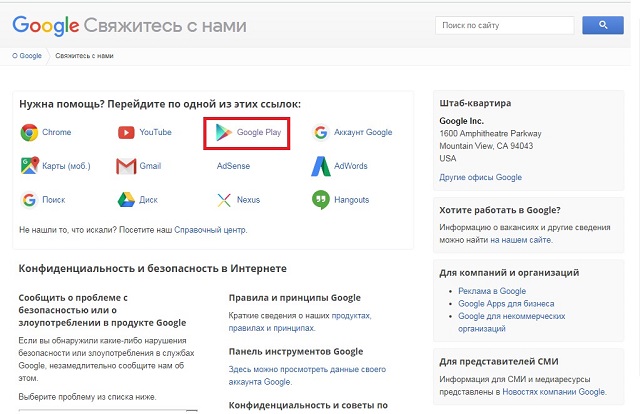Click 'Свяжитесь с нами' breadcrumb item

tap(84, 56)
